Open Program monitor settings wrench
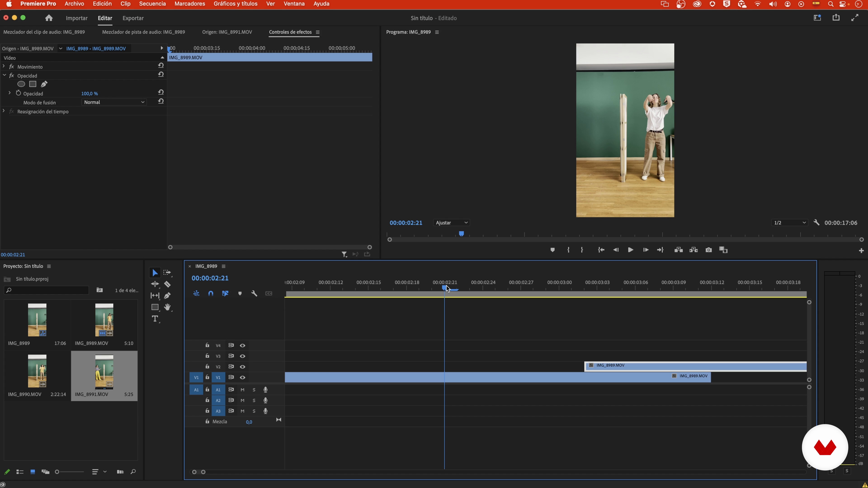868x488 pixels. 816,223
